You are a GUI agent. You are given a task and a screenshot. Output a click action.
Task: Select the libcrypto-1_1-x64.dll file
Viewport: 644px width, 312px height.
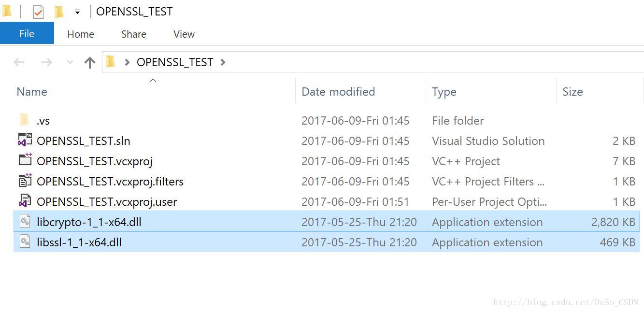[327, 222]
